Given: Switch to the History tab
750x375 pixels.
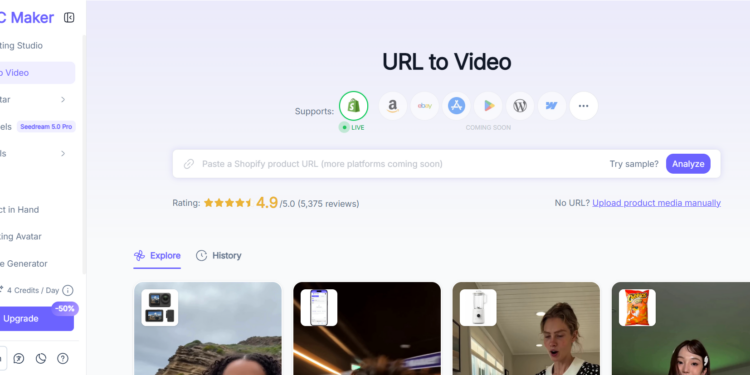Looking at the screenshot, I should 219,256.
